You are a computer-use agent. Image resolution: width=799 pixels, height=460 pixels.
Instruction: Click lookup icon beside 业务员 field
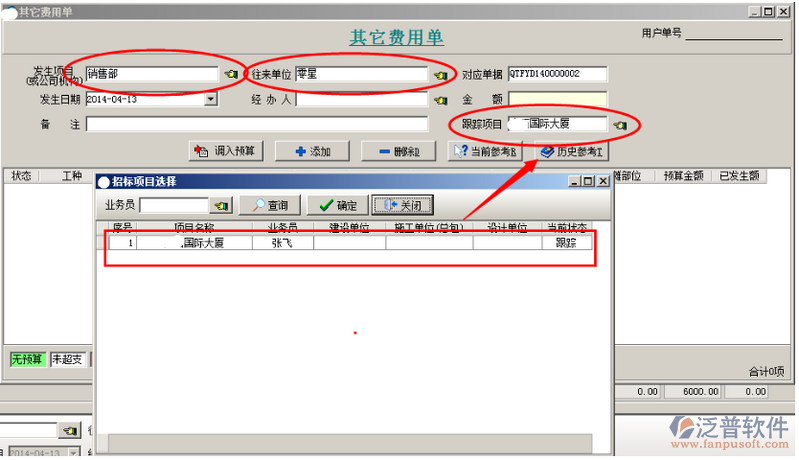pos(220,206)
